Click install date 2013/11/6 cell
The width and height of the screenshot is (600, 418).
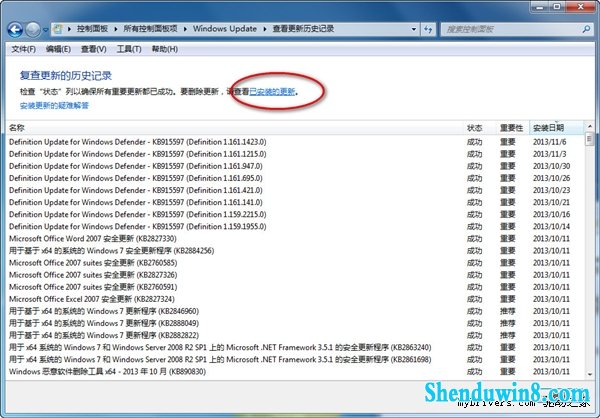click(x=549, y=142)
